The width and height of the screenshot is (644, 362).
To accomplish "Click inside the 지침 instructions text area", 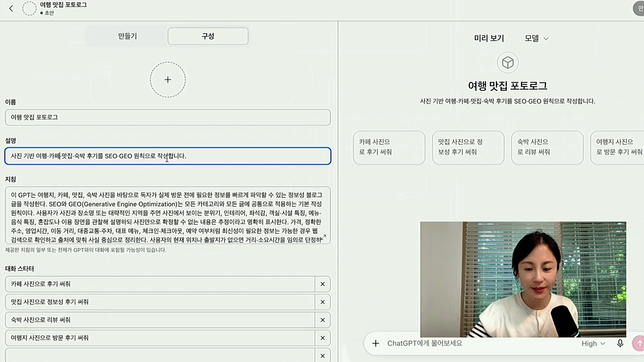I will click(x=168, y=215).
